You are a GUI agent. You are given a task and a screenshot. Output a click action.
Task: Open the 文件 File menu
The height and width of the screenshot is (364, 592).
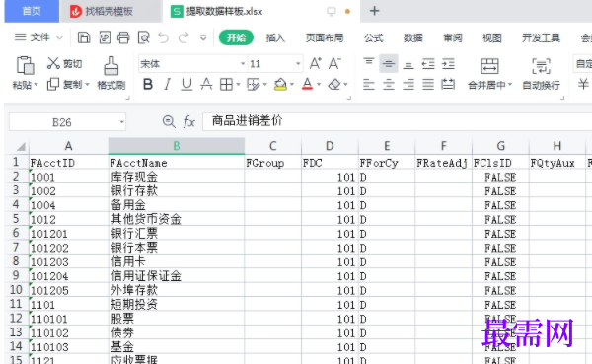click(38, 37)
